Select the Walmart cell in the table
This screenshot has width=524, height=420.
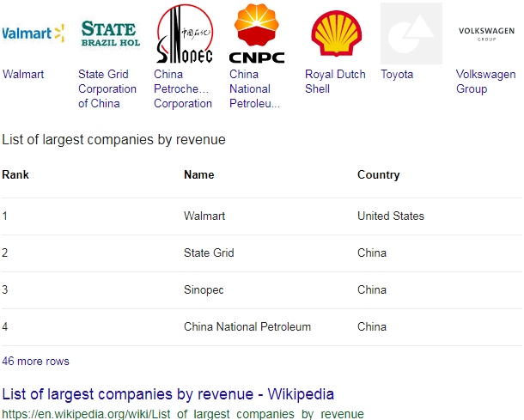pos(204,216)
